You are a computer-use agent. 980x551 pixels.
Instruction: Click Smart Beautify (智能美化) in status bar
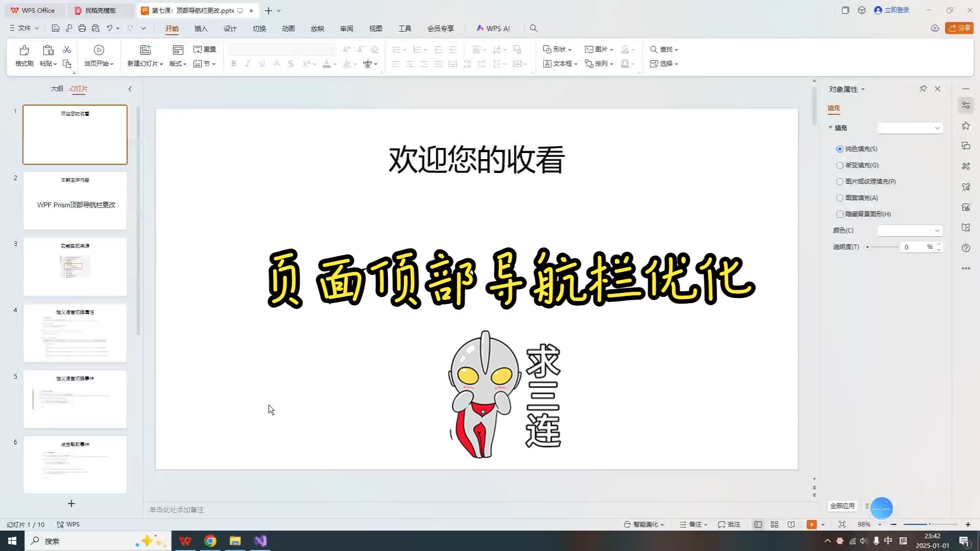[644, 524]
